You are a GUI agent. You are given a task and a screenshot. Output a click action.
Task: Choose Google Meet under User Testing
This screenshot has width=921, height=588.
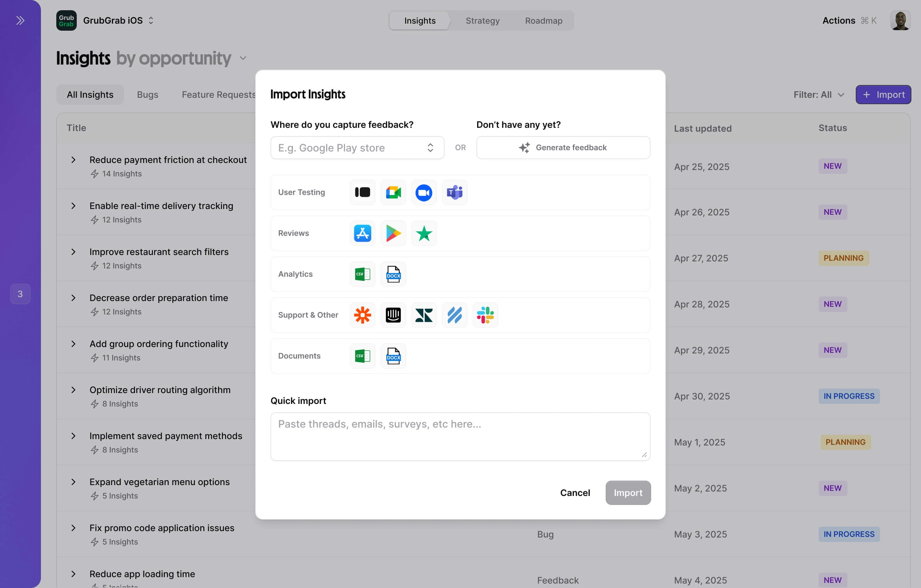393,192
